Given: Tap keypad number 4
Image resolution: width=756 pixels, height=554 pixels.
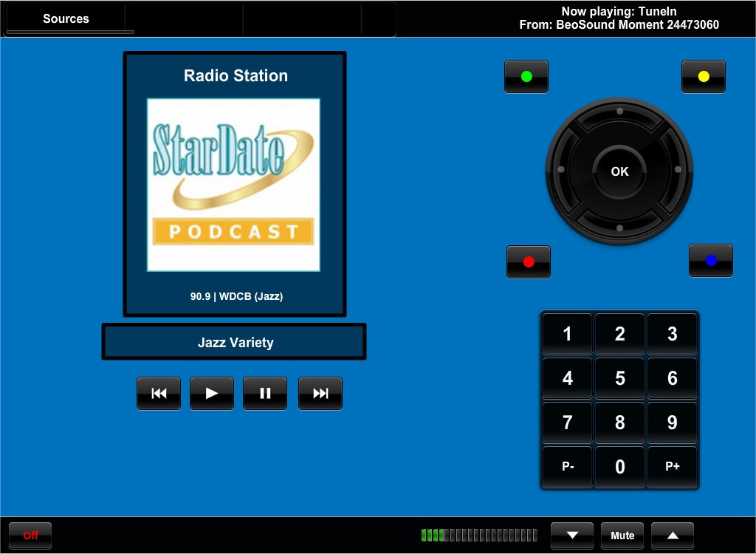Looking at the screenshot, I should click(x=568, y=378).
